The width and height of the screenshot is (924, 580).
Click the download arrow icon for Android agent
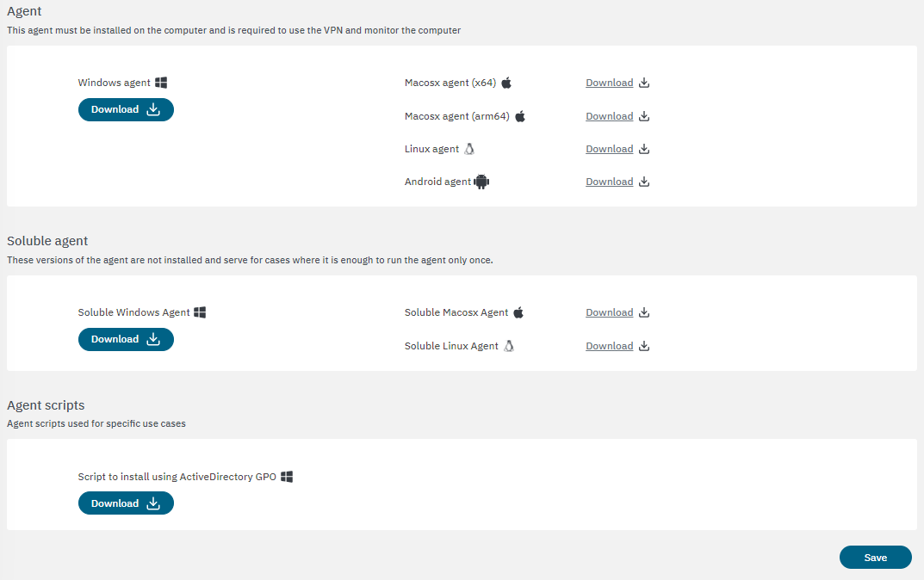(x=644, y=182)
